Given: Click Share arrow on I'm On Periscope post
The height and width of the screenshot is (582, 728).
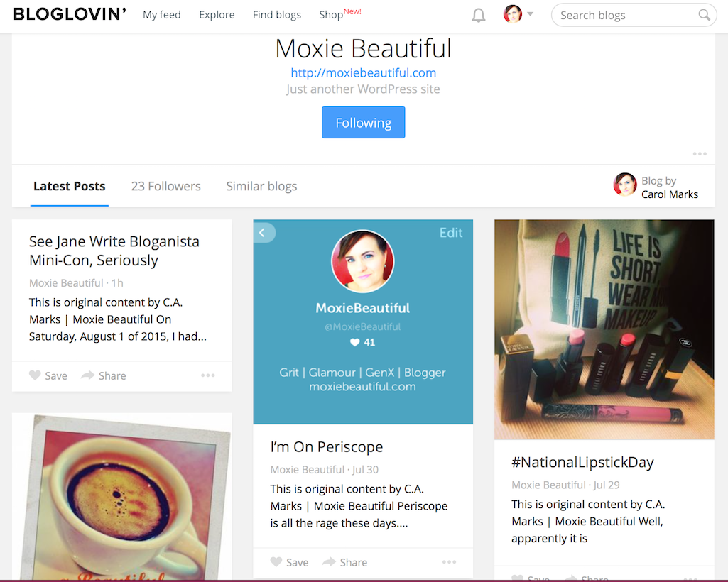Looking at the screenshot, I should click(x=329, y=562).
